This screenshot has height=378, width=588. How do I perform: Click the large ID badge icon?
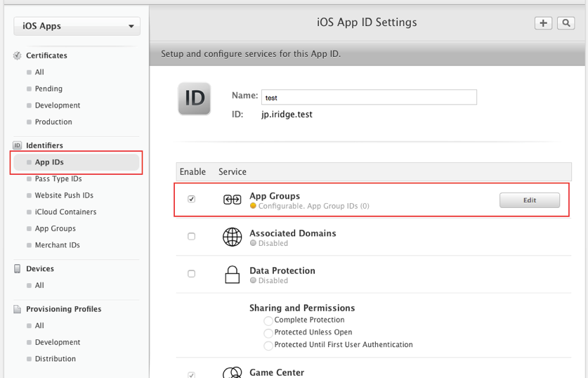194,99
